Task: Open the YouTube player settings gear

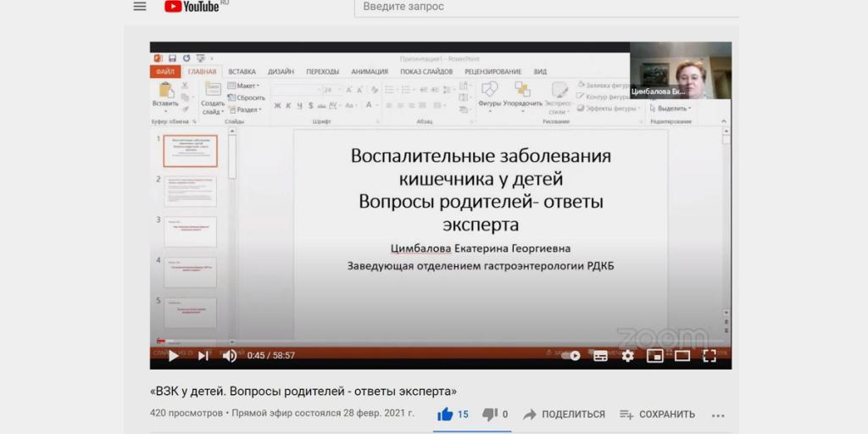Action: [627, 356]
